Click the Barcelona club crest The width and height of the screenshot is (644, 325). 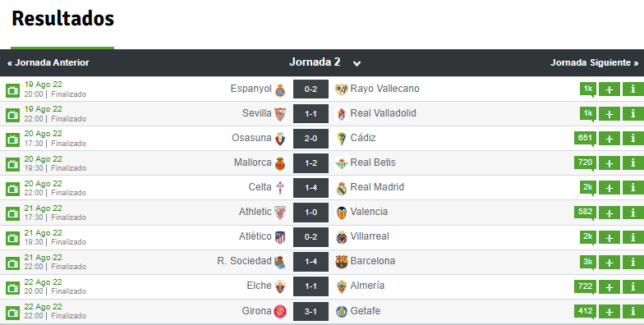pyautogui.click(x=342, y=262)
